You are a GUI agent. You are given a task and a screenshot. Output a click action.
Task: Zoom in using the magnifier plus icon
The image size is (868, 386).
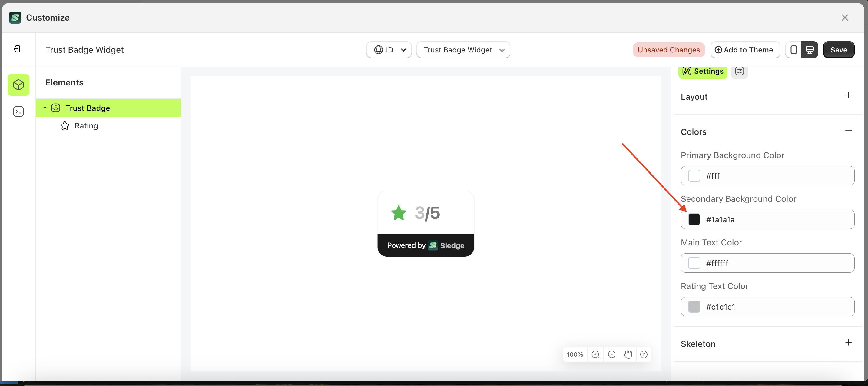[596, 354]
